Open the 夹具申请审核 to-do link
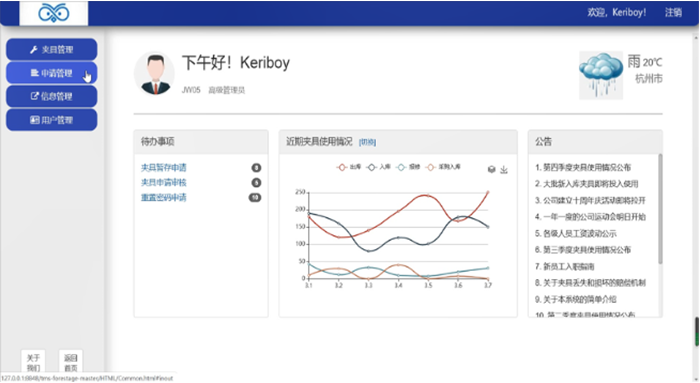Screen dimensions: 700x383 pyautogui.click(x=163, y=183)
